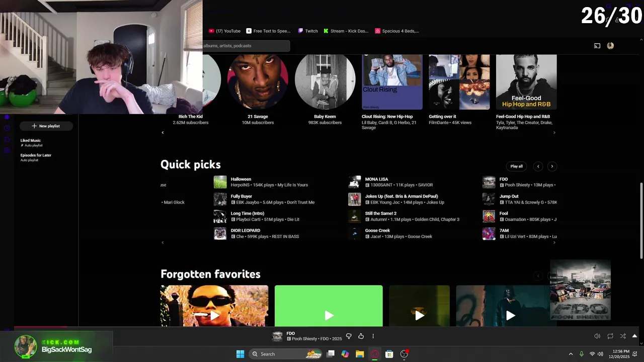The image size is (644, 362).
Task: Click New playlist button
Action: (x=46, y=126)
